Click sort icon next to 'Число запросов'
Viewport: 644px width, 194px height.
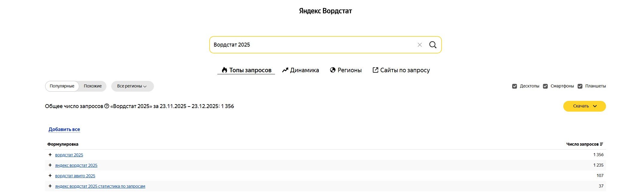tap(602, 144)
